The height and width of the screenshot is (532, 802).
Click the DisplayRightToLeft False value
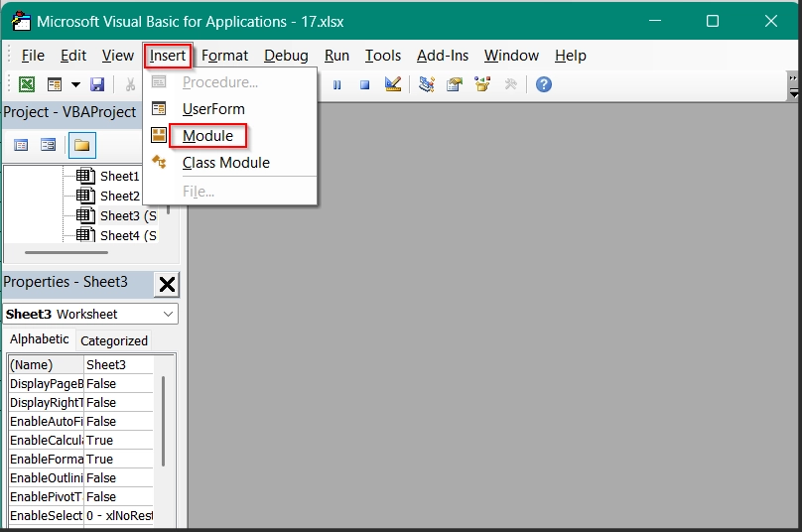[x=119, y=403]
